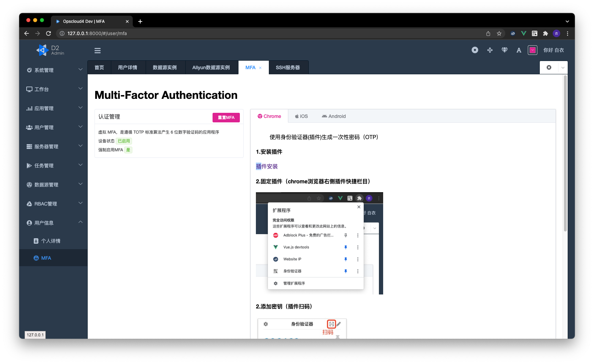This screenshot has width=594, height=364.
Task: Close the MFA page tab
Action: click(260, 68)
